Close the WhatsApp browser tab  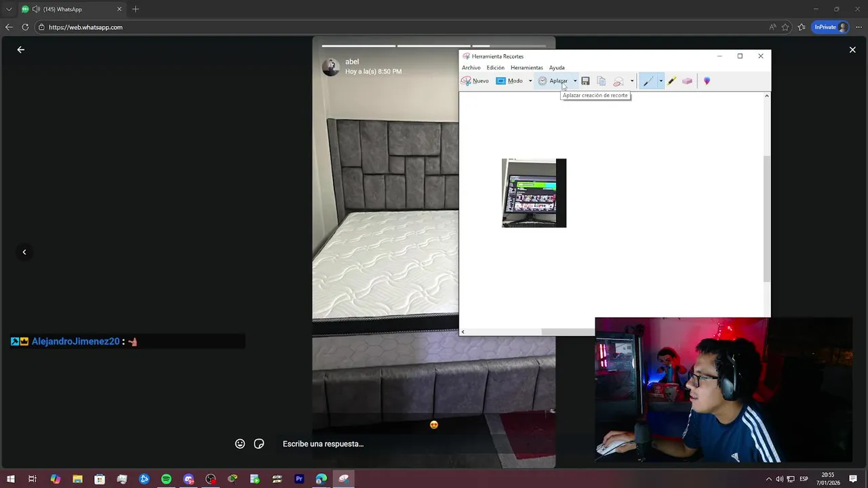(x=119, y=9)
